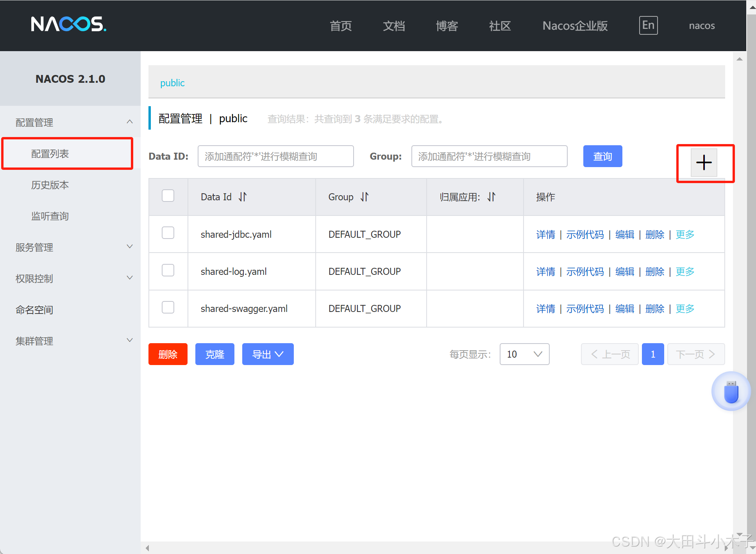756x554 pixels.
Task: Check the shared-jdbc.yaml row checkbox
Action: tap(168, 233)
